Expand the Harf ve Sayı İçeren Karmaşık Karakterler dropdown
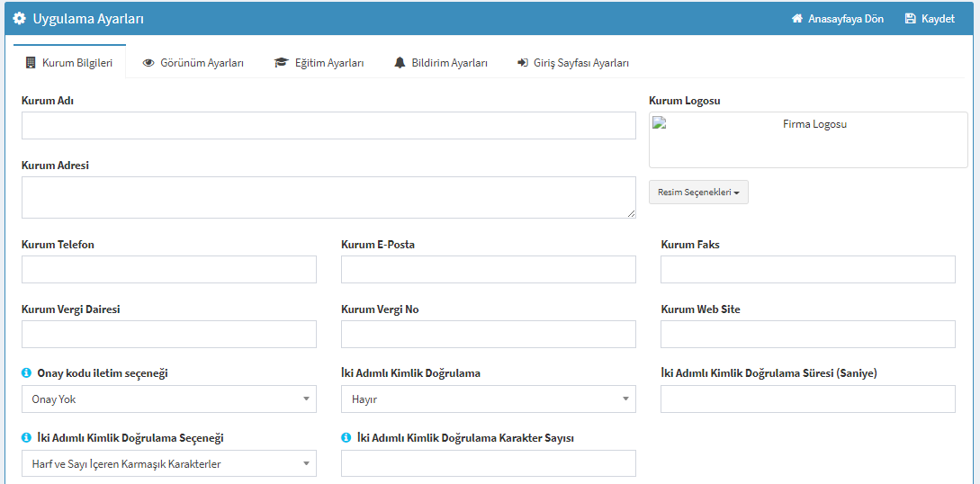 (169, 464)
